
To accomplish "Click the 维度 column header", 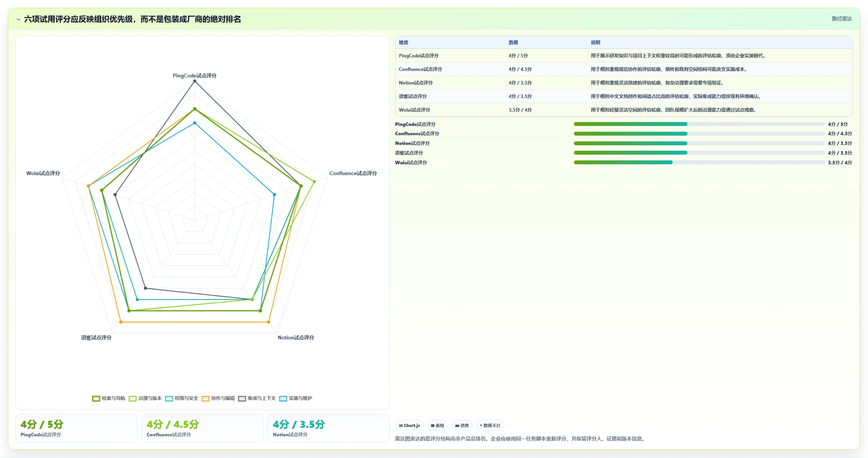I will click(x=403, y=43).
